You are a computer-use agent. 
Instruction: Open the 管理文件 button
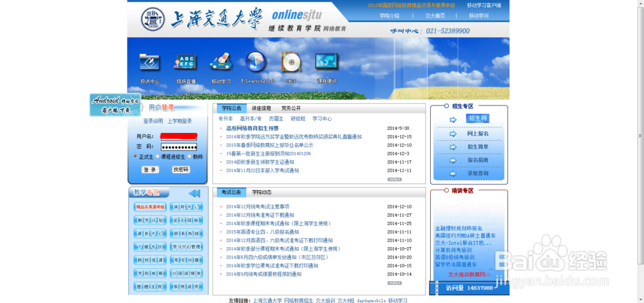click(150, 287)
